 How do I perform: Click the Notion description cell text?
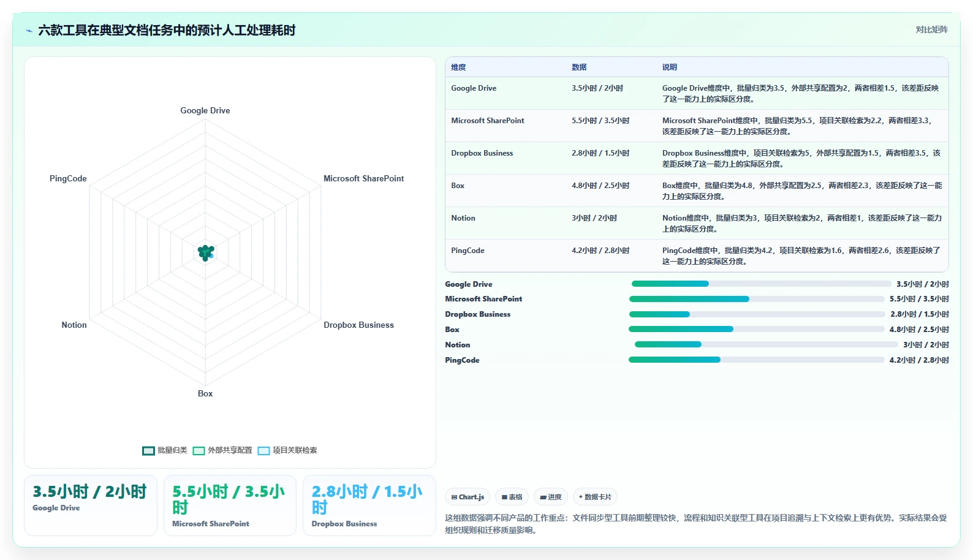[x=802, y=224]
